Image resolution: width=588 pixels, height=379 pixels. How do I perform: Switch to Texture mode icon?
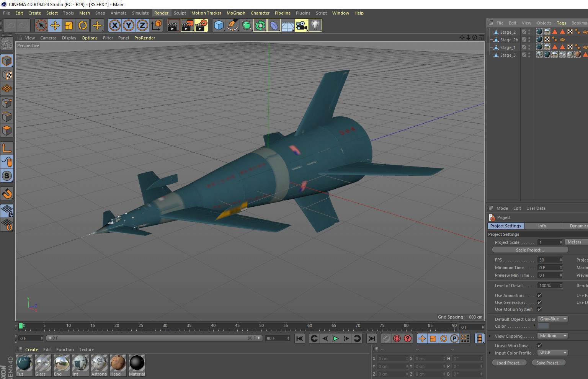click(7, 75)
